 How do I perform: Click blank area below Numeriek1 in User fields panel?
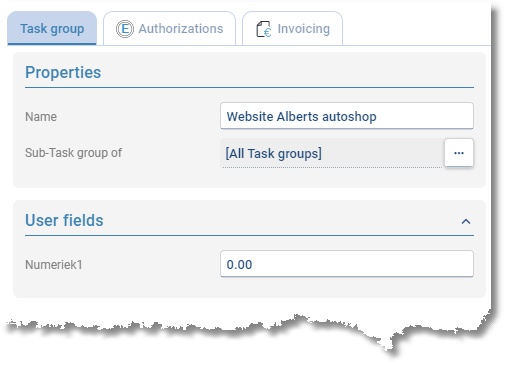point(249,288)
